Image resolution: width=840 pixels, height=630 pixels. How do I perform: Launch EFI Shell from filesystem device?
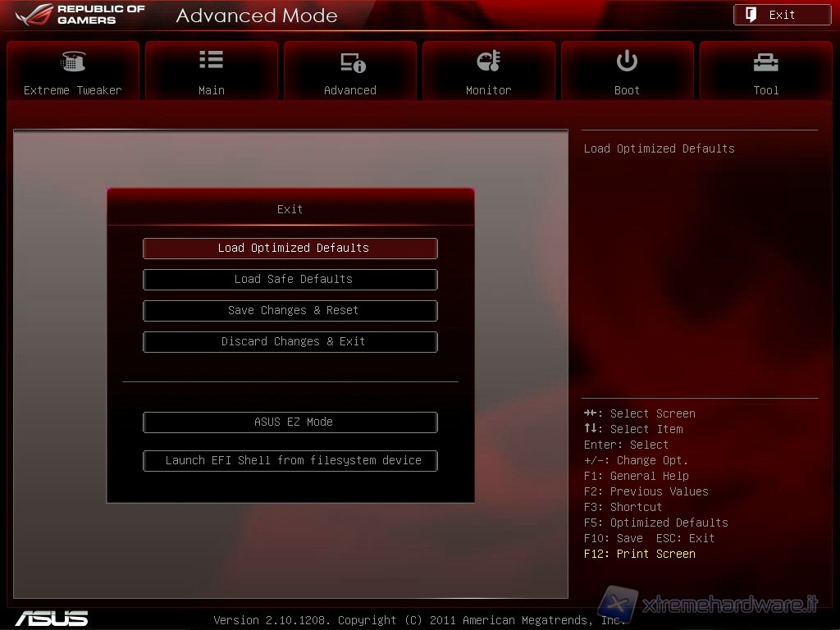pos(290,461)
